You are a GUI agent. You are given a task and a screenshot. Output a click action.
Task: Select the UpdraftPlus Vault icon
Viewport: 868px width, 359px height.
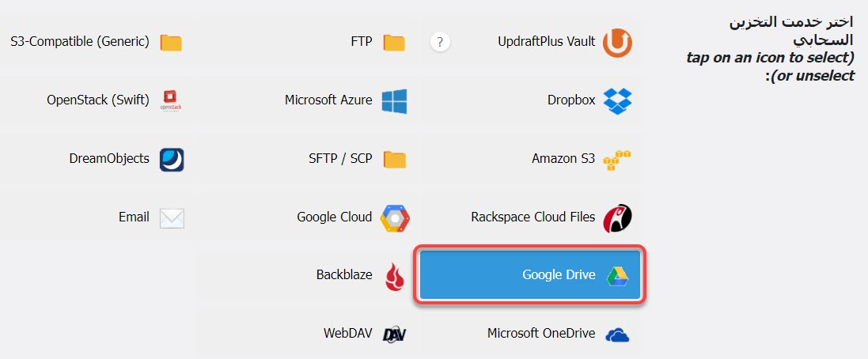(617, 43)
